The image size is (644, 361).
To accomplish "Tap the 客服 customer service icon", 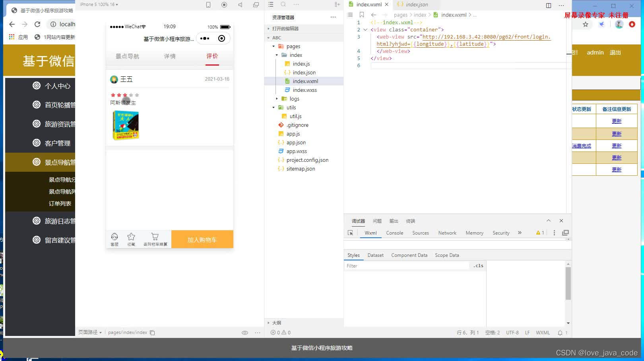I will tap(114, 239).
